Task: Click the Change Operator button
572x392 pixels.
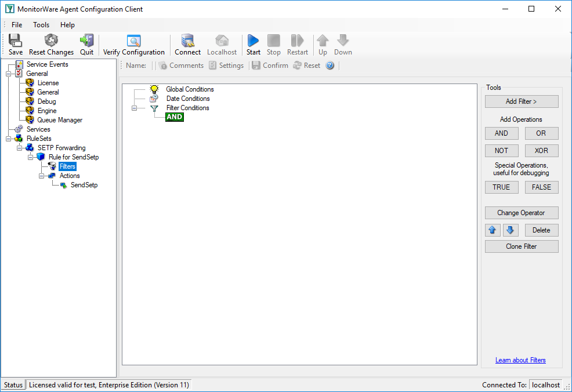Action: (522, 213)
